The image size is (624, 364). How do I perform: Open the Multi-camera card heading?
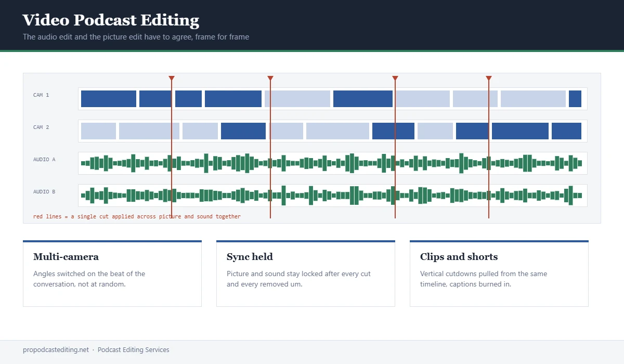click(66, 257)
